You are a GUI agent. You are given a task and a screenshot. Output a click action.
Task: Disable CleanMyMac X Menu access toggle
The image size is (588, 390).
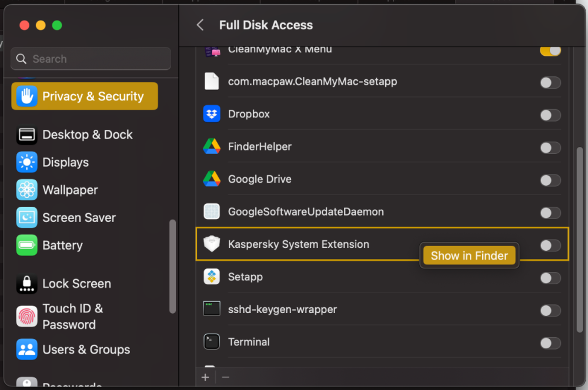[x=550, y=51]
